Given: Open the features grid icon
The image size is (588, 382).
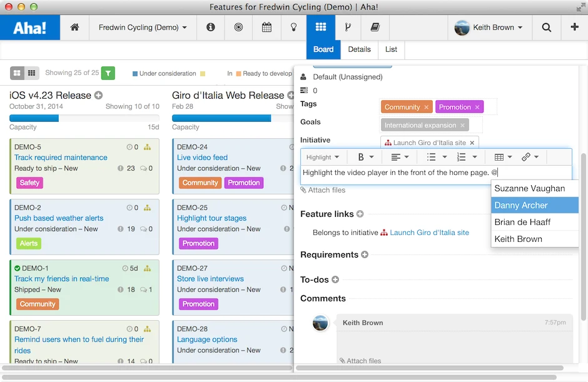Looking at the screenshot, I should [321, 27].
